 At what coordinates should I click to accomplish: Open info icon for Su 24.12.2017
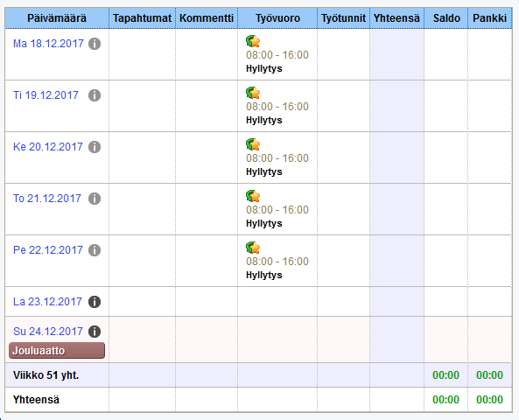pos(95,332)
